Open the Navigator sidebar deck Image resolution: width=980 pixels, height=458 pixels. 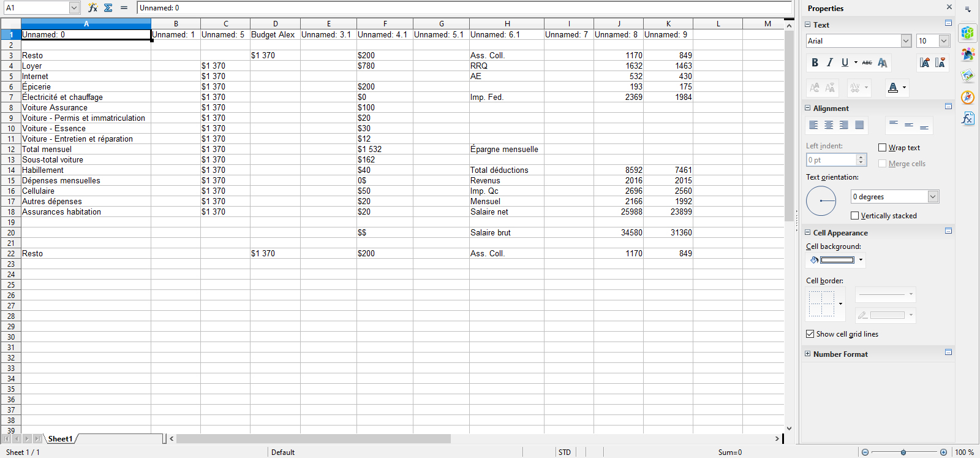(x=968, y=97)
